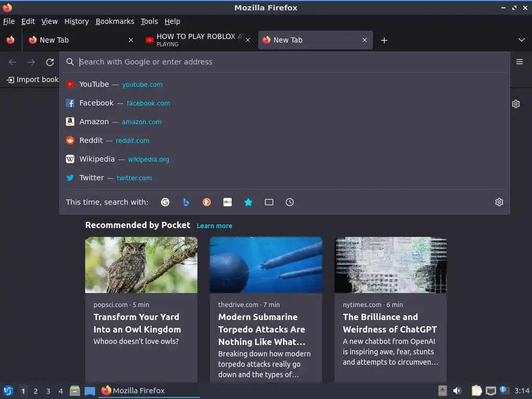Click the forward navigation arrow

click(x=31, y=62)
